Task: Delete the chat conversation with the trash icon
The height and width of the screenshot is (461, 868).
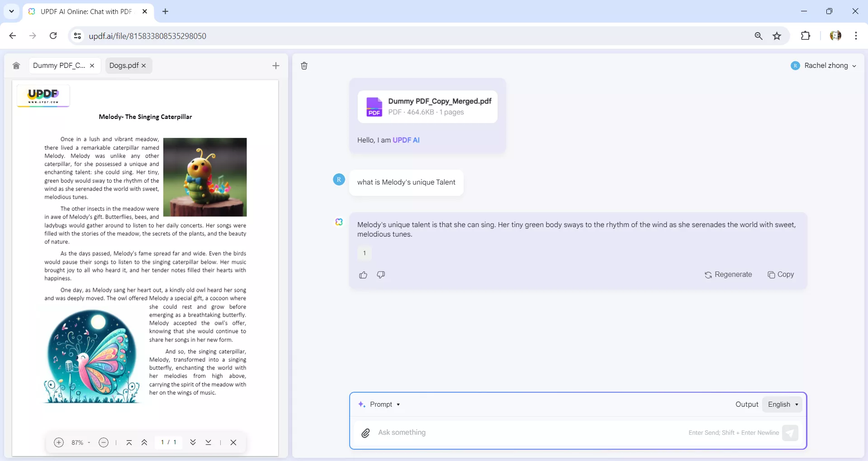Action: tap(304, 66)
